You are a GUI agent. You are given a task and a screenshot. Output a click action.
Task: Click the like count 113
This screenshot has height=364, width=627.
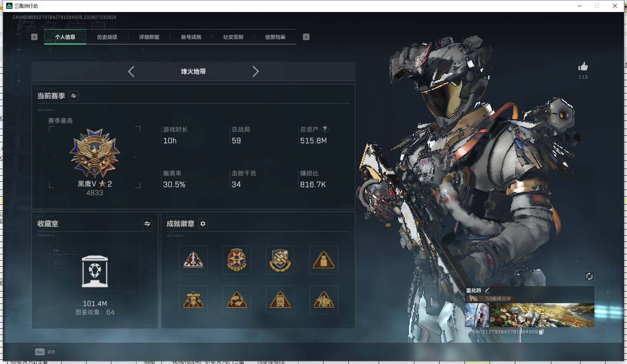(x=583, y=77)
